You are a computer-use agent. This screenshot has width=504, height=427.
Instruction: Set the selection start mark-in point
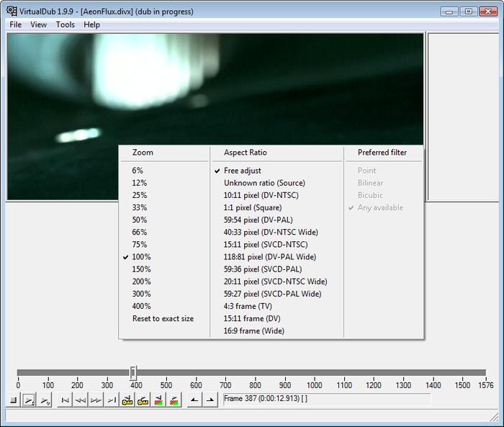pyautogui.click(x=194, y=400)
